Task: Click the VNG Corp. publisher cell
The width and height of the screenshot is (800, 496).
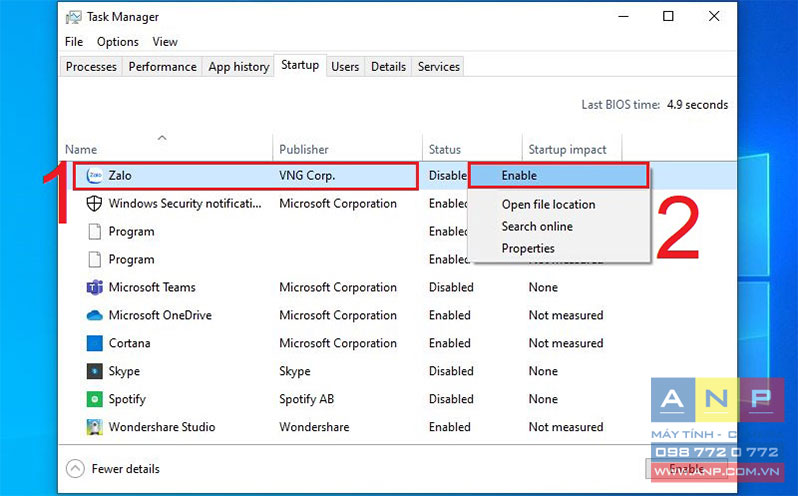Action: pos(307,176)
